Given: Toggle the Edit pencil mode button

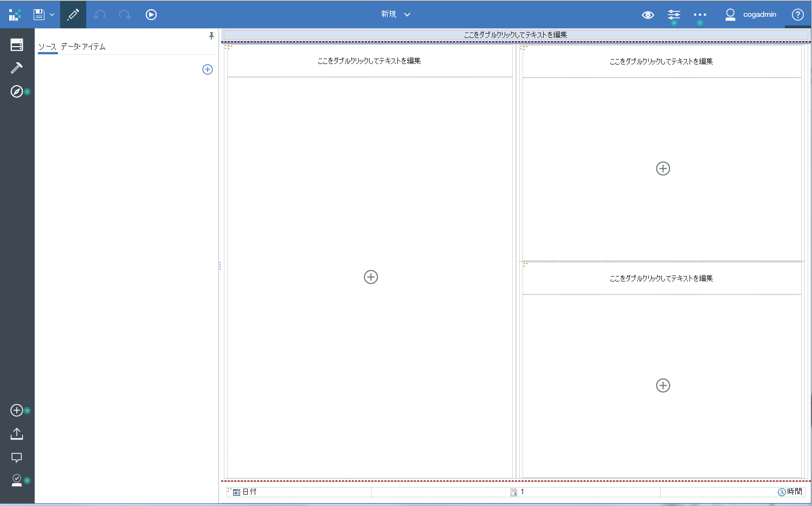Looking at the screenshot, I should pyautogui.click(x=73, y=15).
